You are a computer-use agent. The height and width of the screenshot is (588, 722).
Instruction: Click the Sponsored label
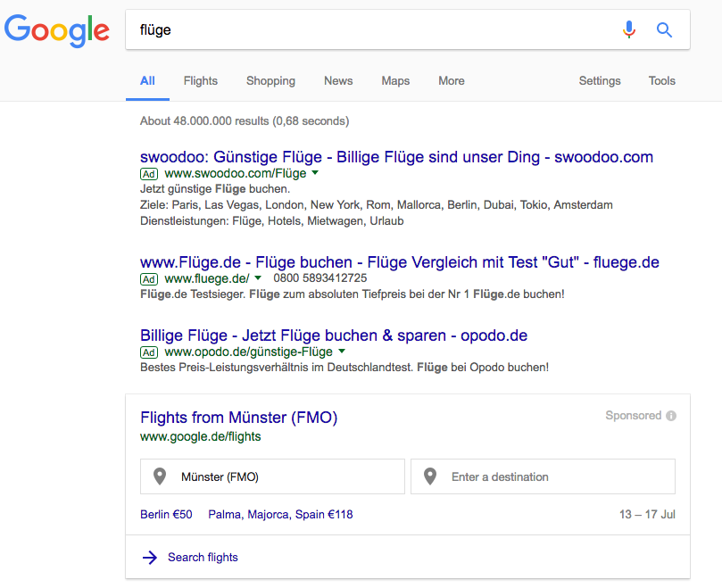(633, 415)
